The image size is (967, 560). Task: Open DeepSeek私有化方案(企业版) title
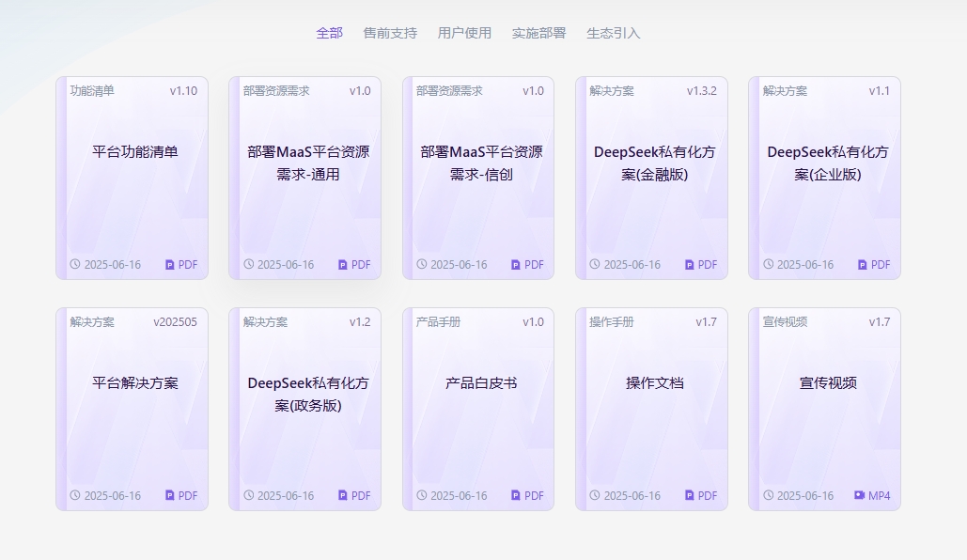click(828, 163)
